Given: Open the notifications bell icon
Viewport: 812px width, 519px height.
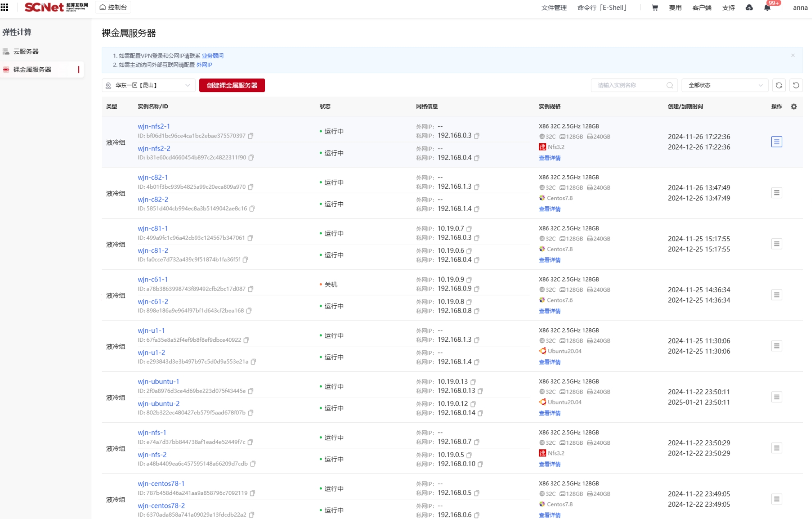Looking at the screenshot, I should 767,7.
